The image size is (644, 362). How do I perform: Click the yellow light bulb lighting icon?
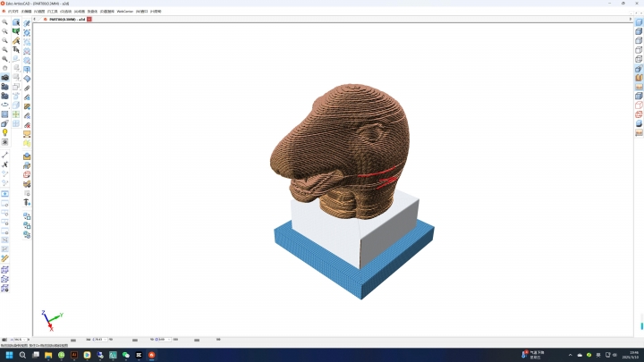coord(4,132)
